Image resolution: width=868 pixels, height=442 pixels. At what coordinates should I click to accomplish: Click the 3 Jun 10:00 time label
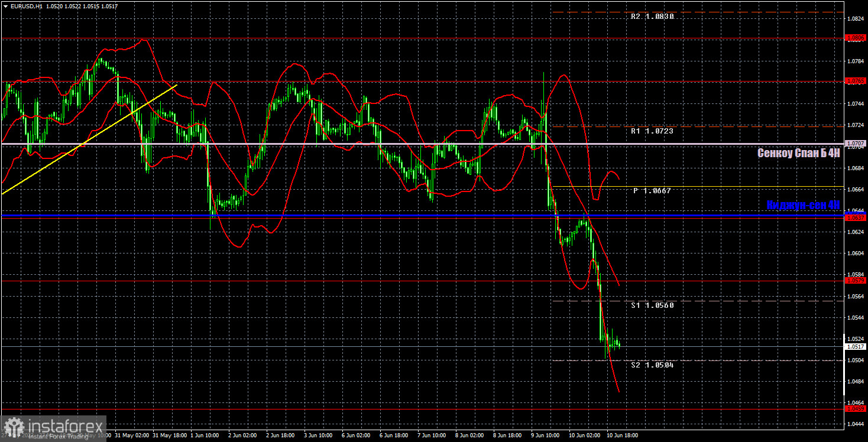pyautogui.click(x=318, y=435)
